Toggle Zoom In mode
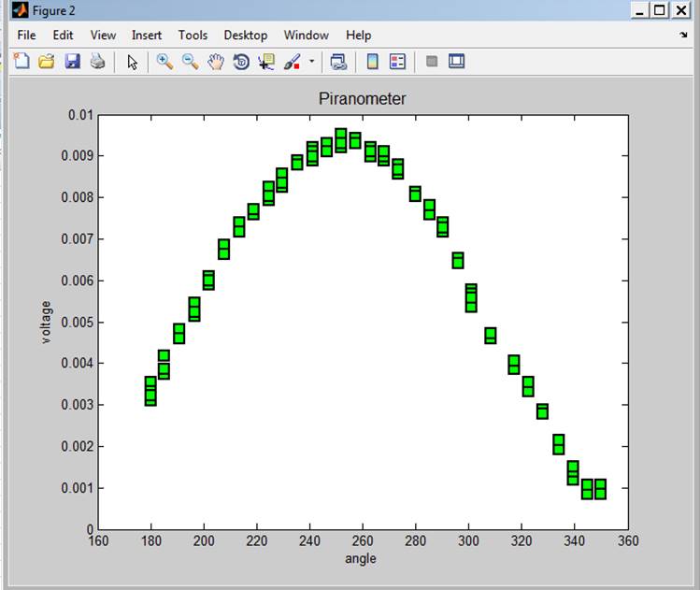This screenshot has height=590, width=700. coord(164,62)
